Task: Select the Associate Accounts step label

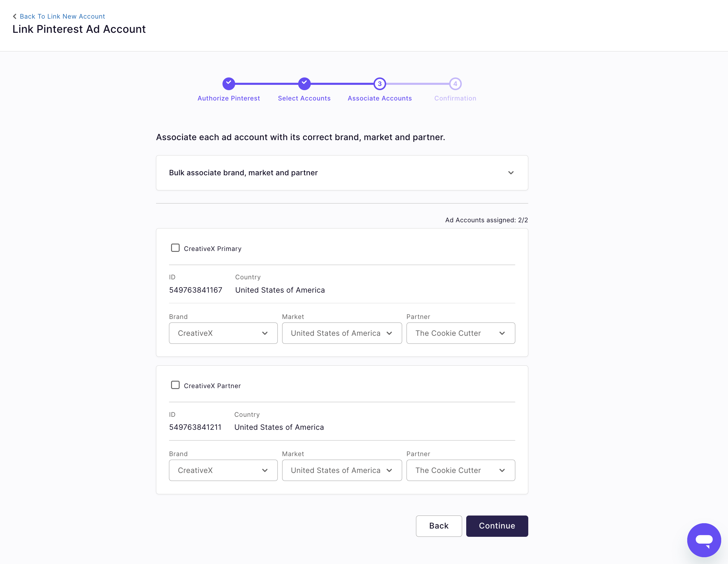Action: click(379, 98)
